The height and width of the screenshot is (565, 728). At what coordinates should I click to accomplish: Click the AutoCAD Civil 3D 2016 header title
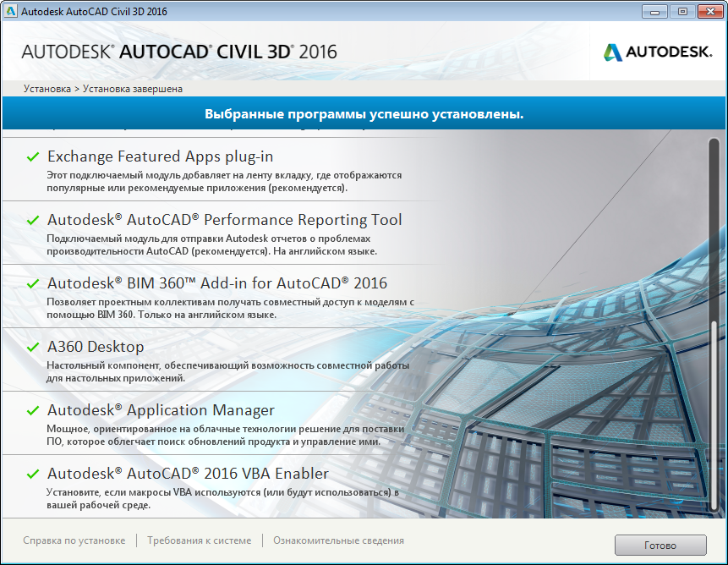[x=179, y=52]
